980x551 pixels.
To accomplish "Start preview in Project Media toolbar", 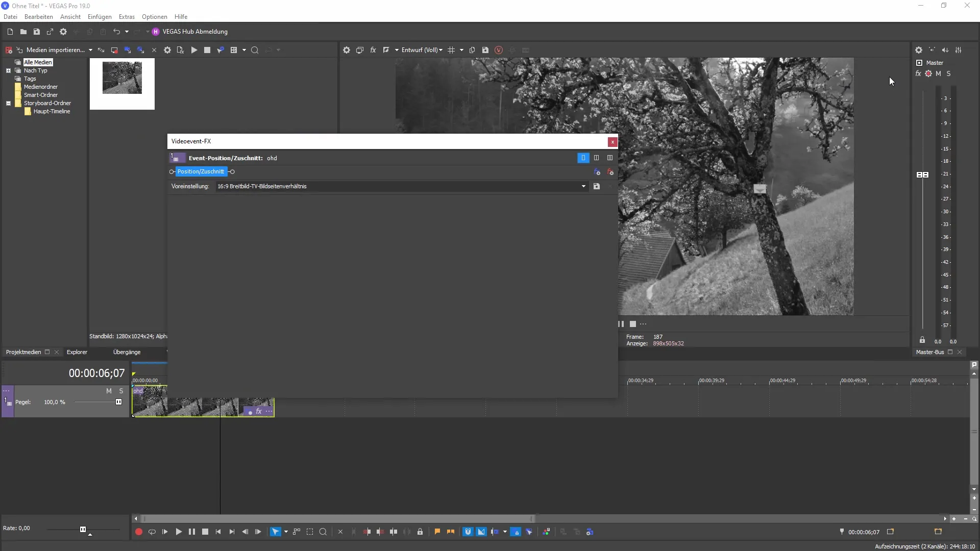I will pyautogui.click(x=194, y=50).
